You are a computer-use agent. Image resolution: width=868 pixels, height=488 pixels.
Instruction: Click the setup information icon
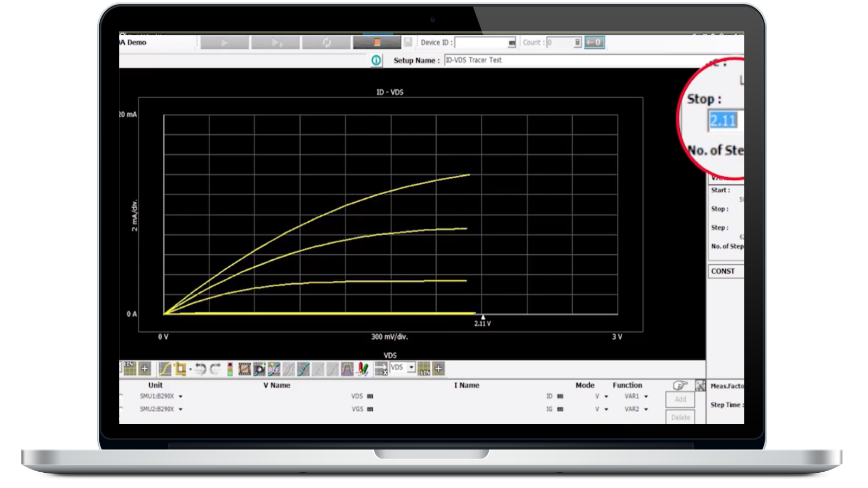[x=376, y=60]
